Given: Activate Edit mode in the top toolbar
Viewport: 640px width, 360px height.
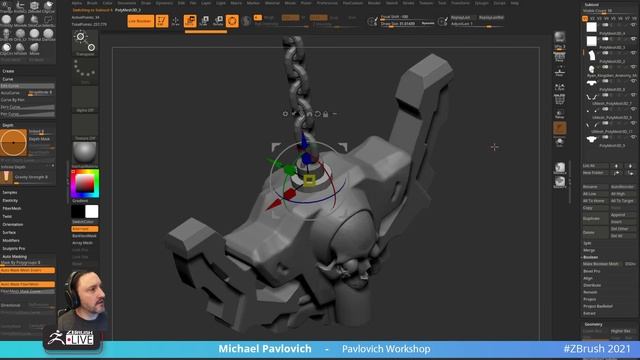Looking at the screenshot, I should (162, 21).
